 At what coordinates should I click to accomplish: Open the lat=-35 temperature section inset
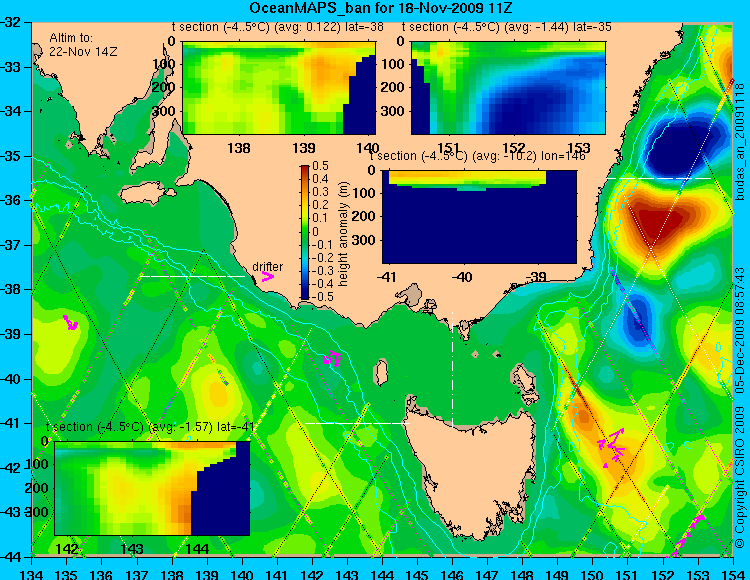[508, 88]
